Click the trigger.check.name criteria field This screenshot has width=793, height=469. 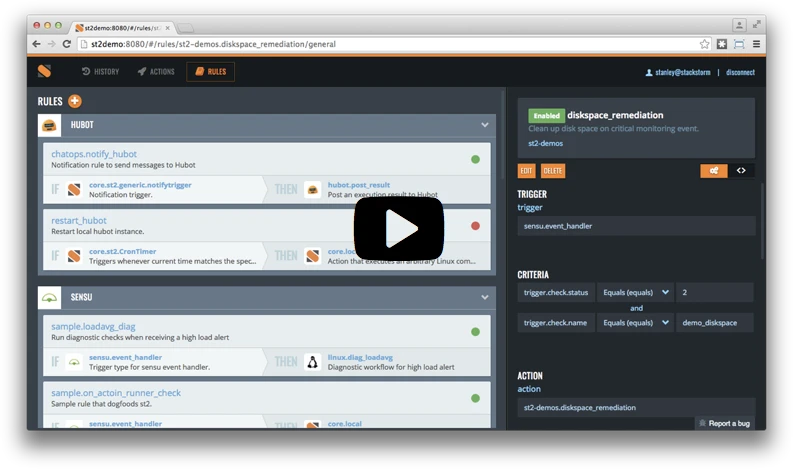click(x=555, y=323)
